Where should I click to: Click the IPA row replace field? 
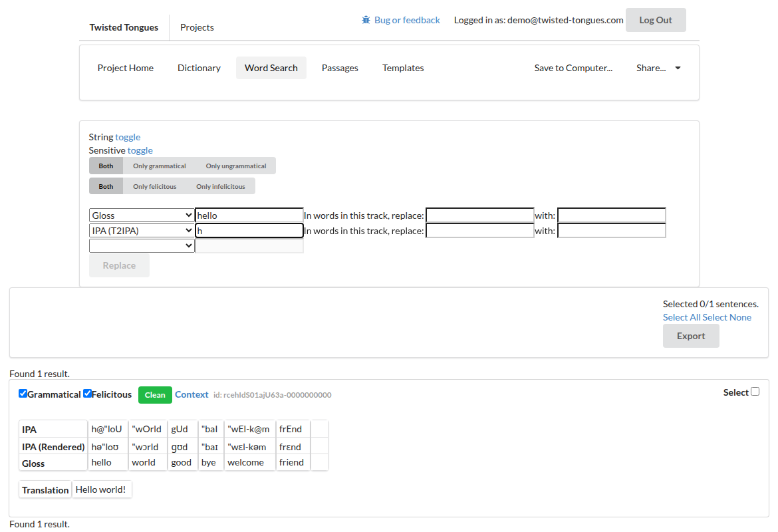(x=480, y=231)
